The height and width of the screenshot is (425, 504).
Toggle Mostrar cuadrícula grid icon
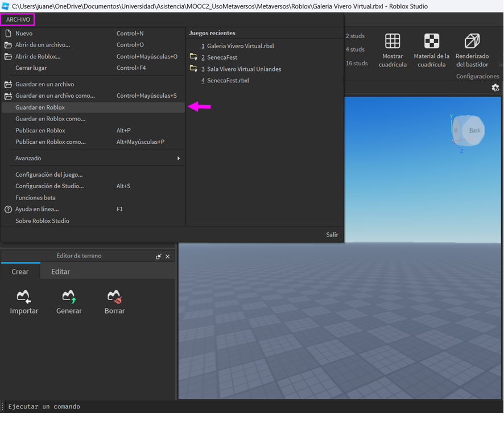tap(393, 41)
